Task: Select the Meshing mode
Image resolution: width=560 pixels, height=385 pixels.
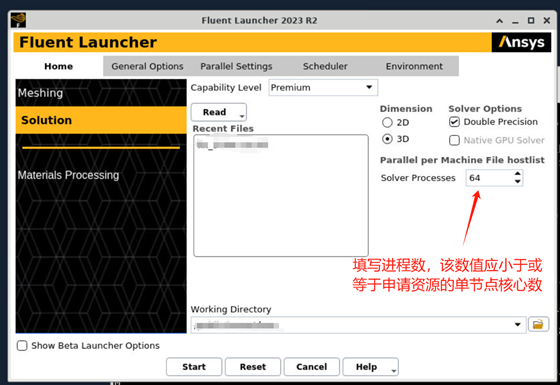Action: coord(101,93)
